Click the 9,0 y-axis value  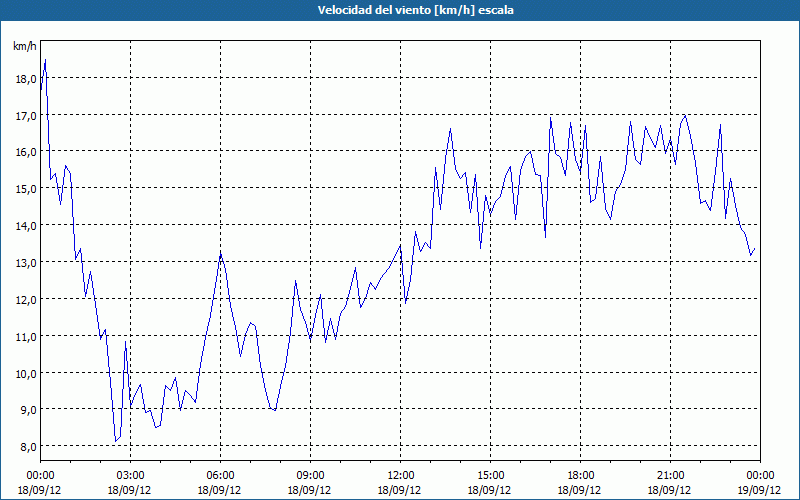coord(29,410)
